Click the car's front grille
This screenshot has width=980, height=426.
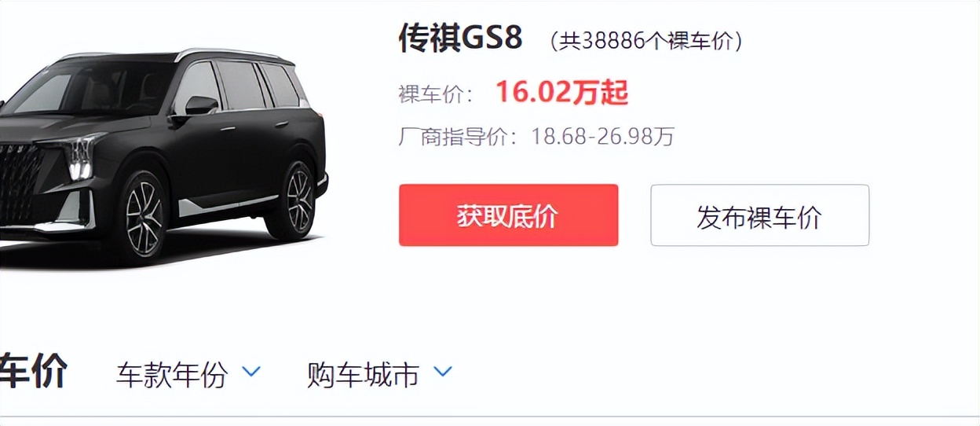[19, 185]
